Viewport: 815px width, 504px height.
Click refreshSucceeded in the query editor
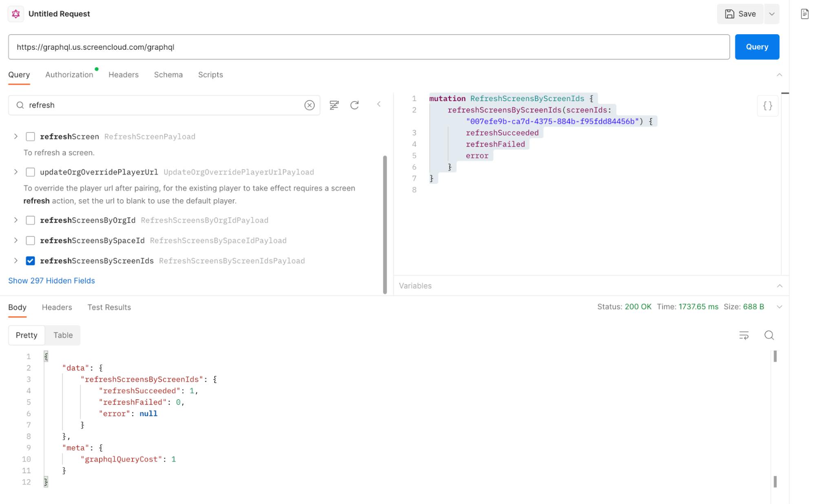coord(502,133)
